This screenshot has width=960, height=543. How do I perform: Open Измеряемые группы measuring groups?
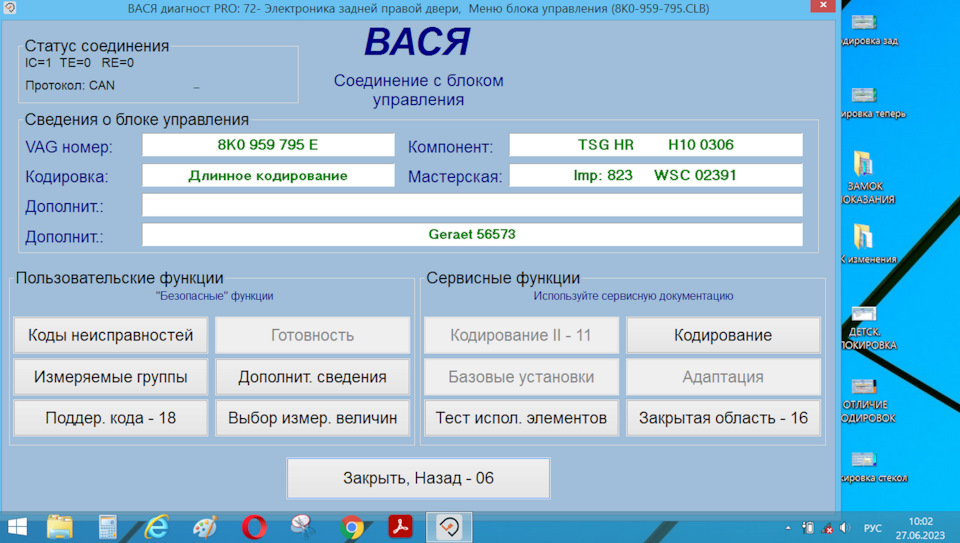click(x=111, y=376)
